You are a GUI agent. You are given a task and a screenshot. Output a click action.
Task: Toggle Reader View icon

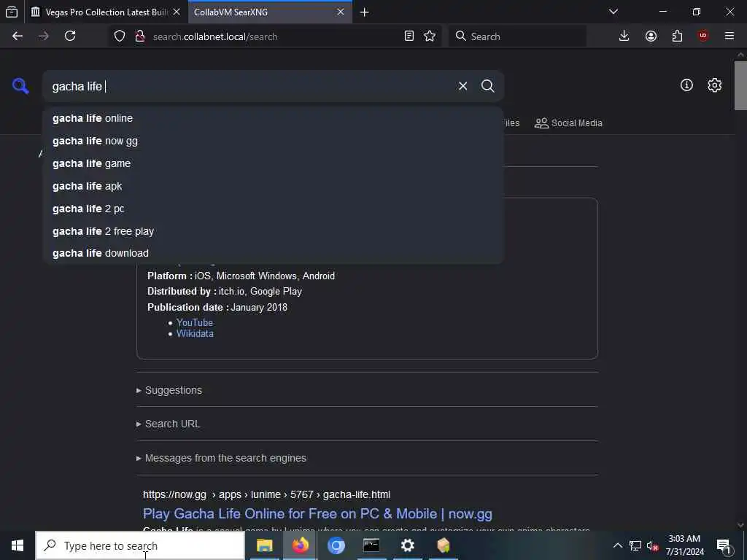coord(409,36)
